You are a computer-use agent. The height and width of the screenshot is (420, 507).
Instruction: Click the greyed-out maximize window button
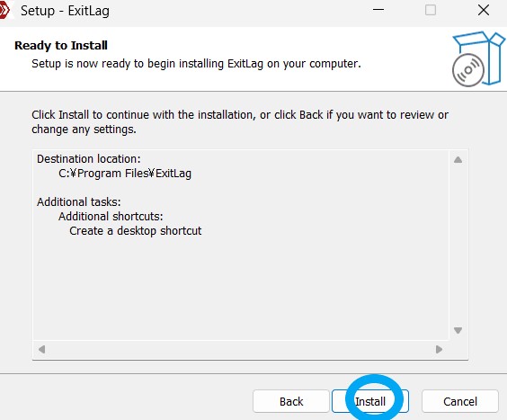coord(431,10)
